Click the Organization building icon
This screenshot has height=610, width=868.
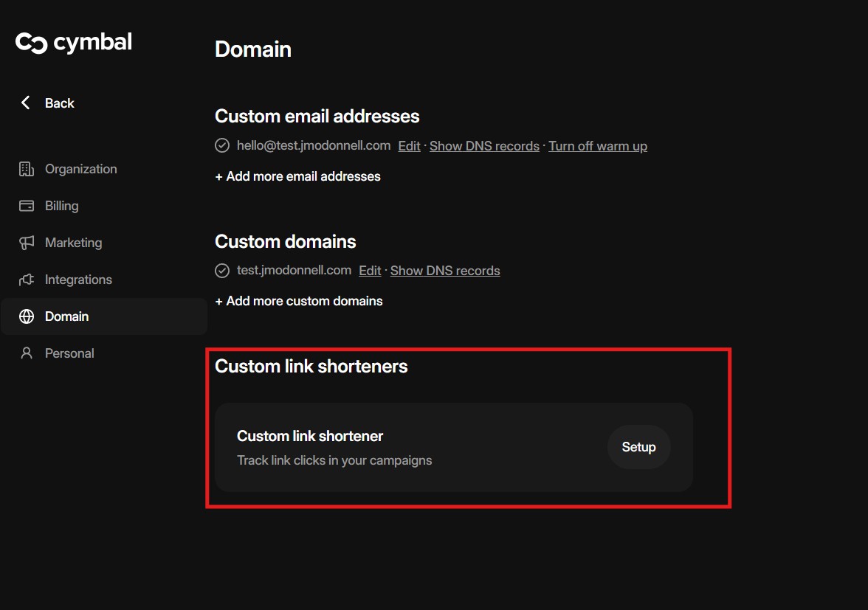[x=27, y=169]
